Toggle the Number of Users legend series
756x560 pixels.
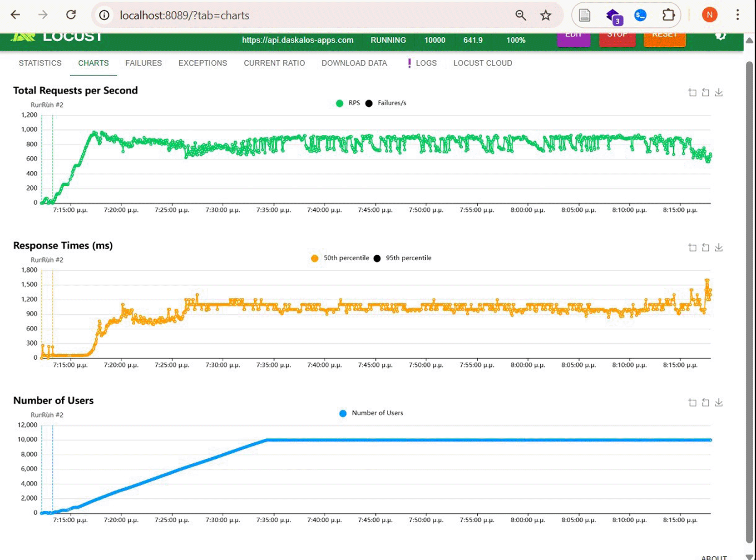click(x=371, y=413)
